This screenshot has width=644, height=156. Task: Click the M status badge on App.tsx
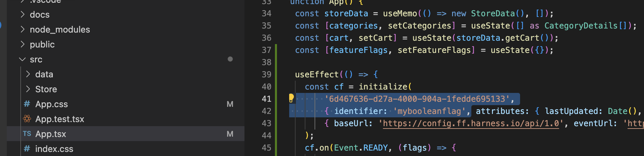(x=230, y=134)
